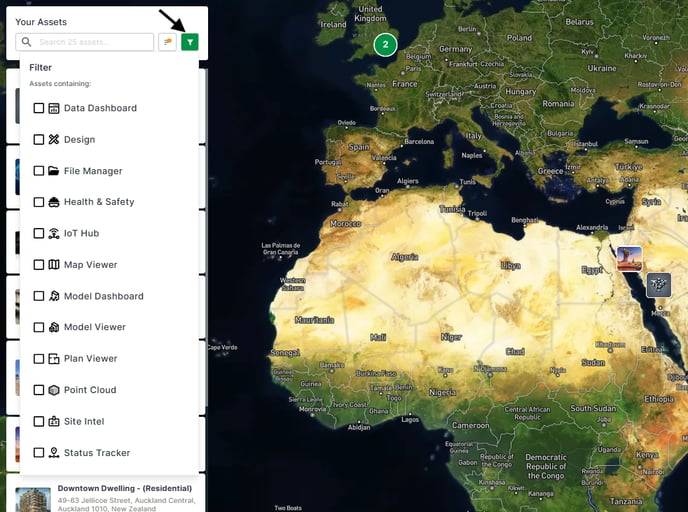This screenshot has height=512, width=688.
Task: Click the Data Dashboard icon
Action: pos(54,108)
